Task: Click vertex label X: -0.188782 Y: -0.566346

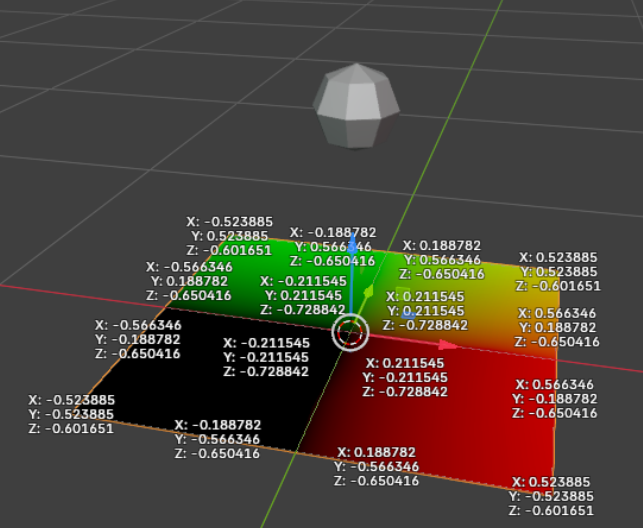Action: coord(217,439)
